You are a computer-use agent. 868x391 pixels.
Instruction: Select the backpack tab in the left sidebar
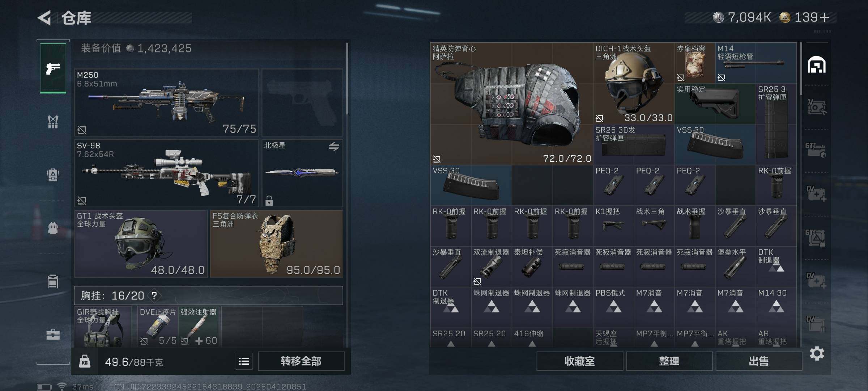[x=53, y=175]
